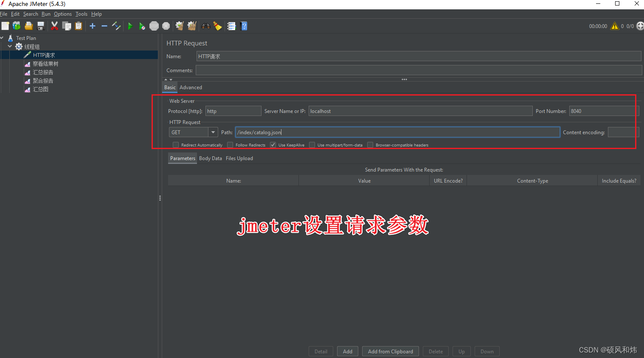Open the Run menu
Viewport: 644px width, 358px height.
46,14
